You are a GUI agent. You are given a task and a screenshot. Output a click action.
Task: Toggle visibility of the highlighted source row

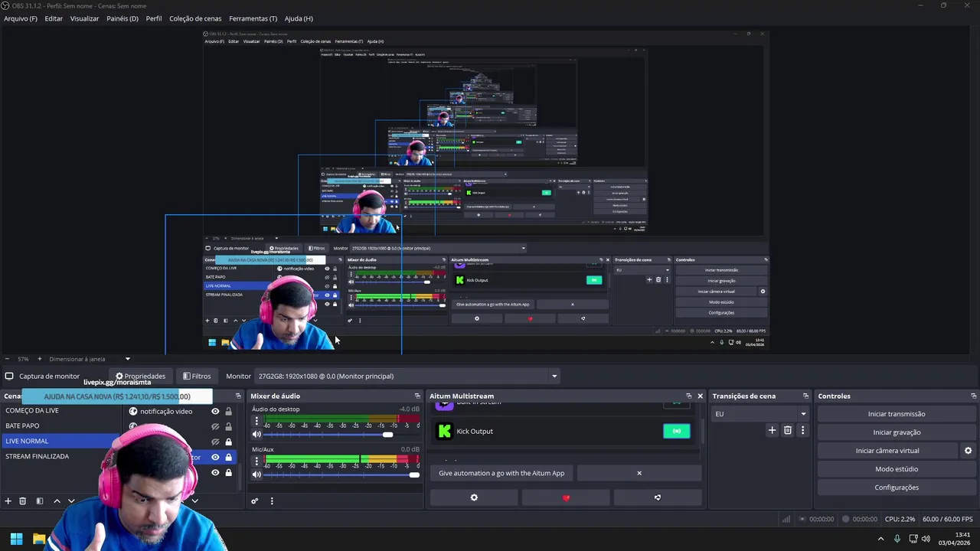coord(215,457)
